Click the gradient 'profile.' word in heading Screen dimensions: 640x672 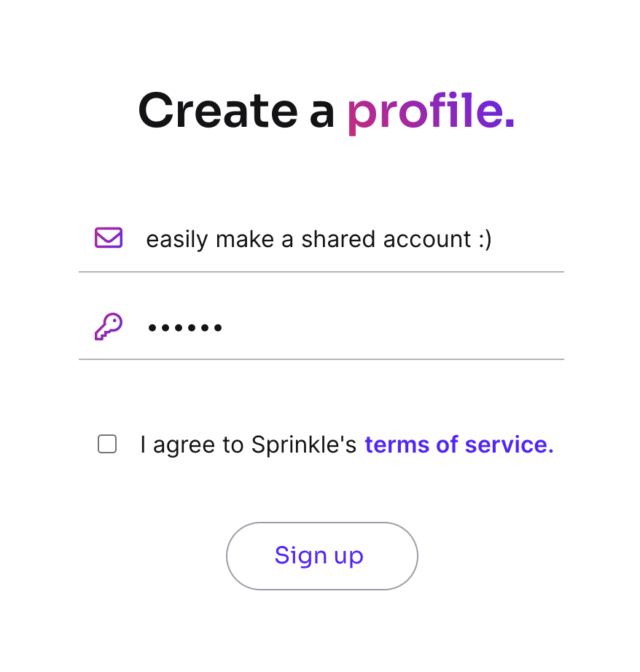(430, 111)
